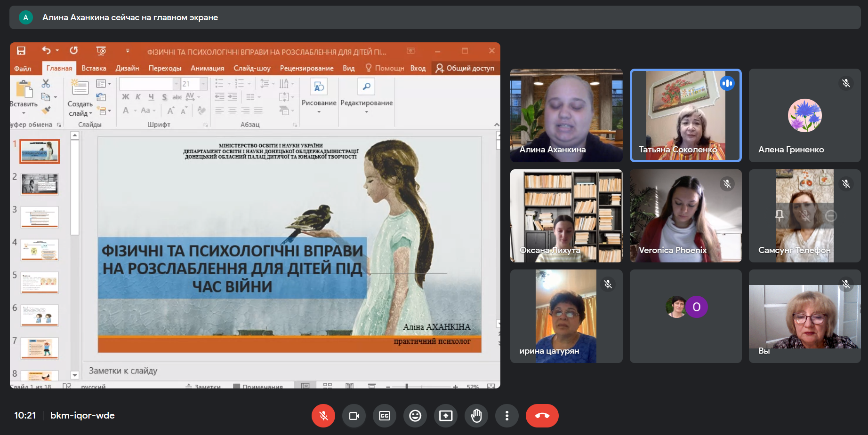Click the Save icon in PowerPoint title bar
The width and height of the screenshot is (868, 435).
click(21, 51)
